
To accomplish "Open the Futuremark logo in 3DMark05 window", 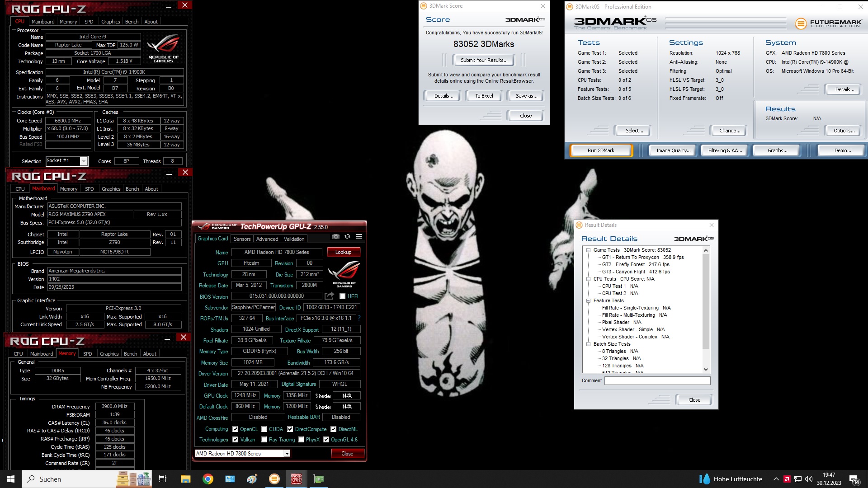I will 828,23.
